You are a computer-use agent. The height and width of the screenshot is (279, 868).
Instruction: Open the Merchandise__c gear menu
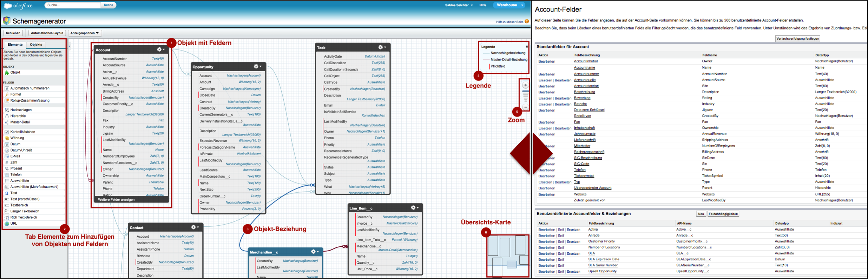click(x=315, y=252)
